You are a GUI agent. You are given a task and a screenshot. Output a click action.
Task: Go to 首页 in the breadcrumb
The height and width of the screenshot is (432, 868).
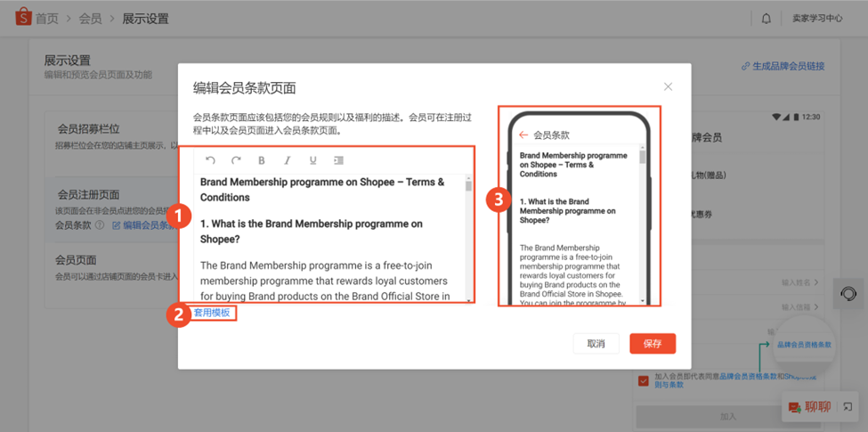point(47,19)
